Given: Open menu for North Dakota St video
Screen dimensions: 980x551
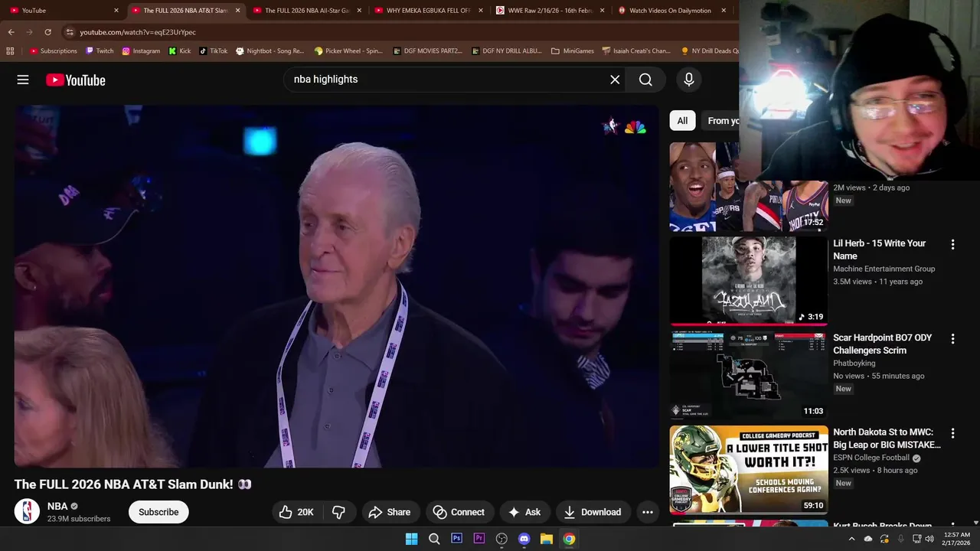Looking at the screenshot, I should pyautogui.click(x=952, y=433).
